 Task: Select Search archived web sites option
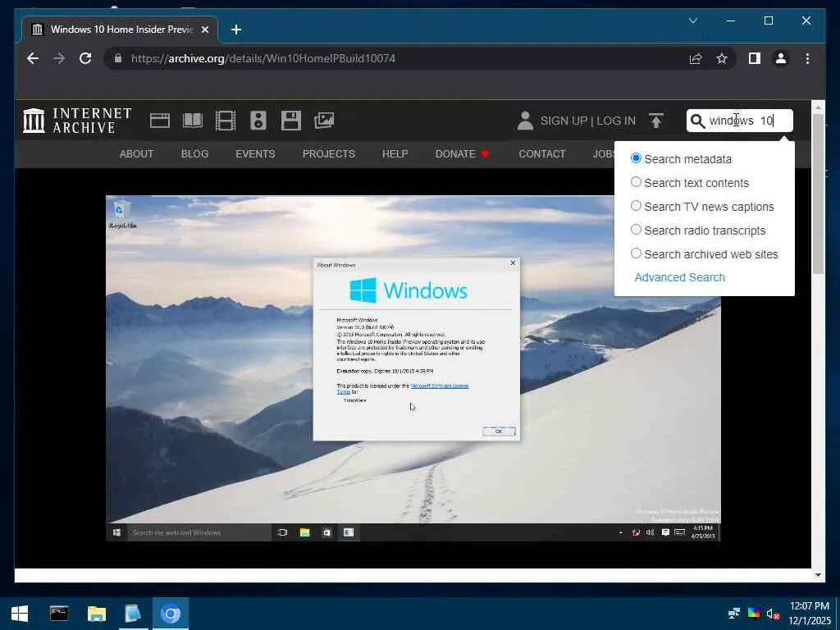click(x=636, y=253)
